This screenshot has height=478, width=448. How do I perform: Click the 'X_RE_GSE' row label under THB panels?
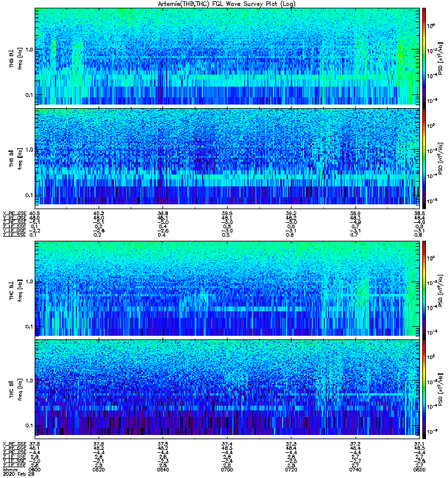pyautogui.click(x=14, y=214)
